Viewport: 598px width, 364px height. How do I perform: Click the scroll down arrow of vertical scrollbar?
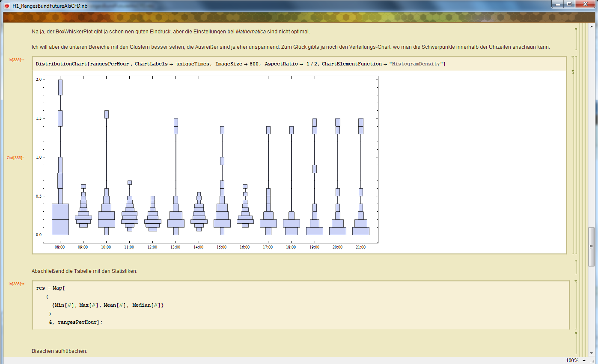[592, 352]
